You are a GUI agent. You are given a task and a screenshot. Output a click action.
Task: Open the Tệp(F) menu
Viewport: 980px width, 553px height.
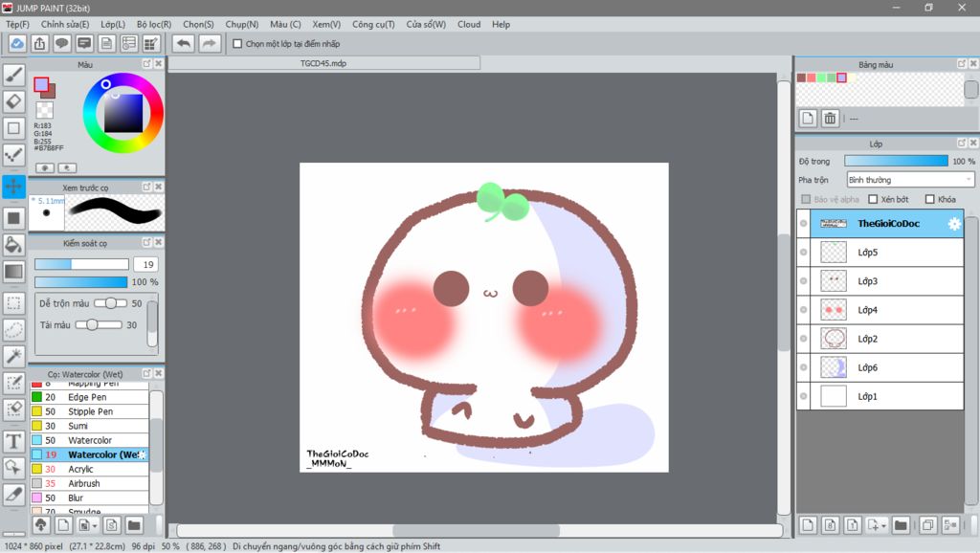(x=17, y=24)
